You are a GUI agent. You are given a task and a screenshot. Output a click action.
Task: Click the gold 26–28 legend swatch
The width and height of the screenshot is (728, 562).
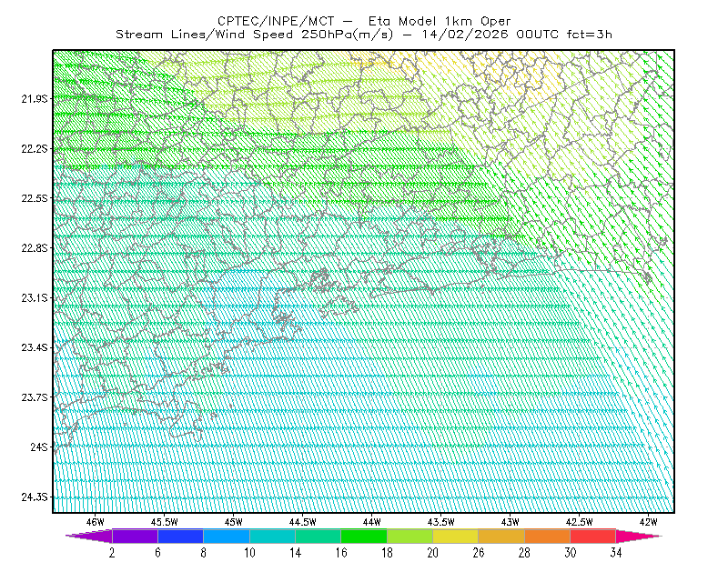pos(501,536)
